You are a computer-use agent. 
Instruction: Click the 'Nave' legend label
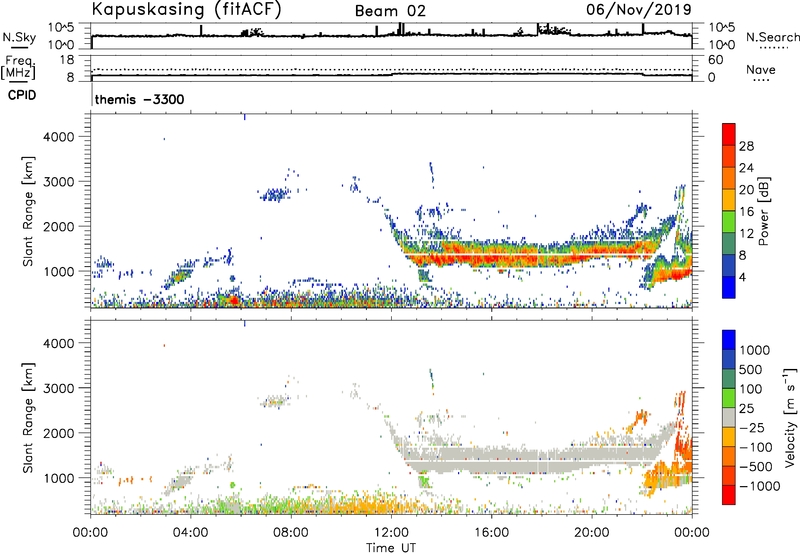(x=761, y=69)
